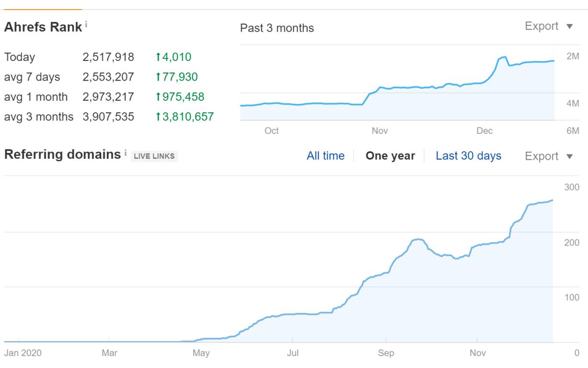Click the 3,907,535 rank value

click(108, 117)
